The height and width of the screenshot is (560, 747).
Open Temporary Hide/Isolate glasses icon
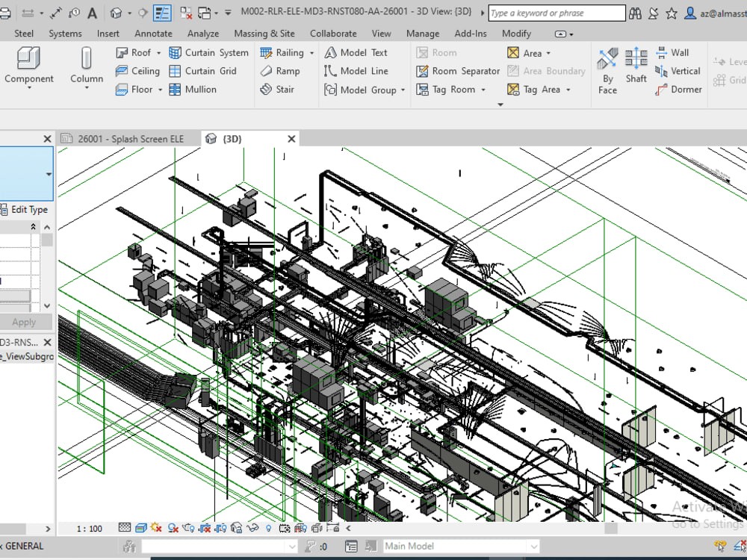click(x=252, y=528)
